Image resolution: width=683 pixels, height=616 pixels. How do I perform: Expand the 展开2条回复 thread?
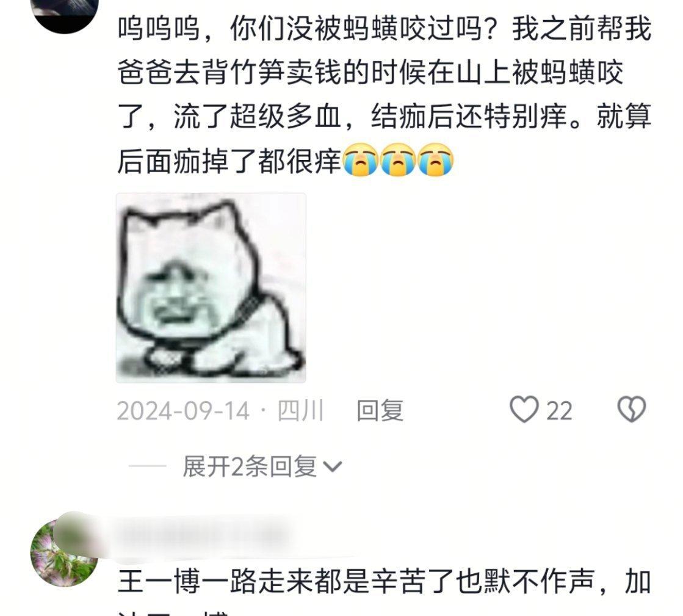pyautogui.click(x=262, y=466)
